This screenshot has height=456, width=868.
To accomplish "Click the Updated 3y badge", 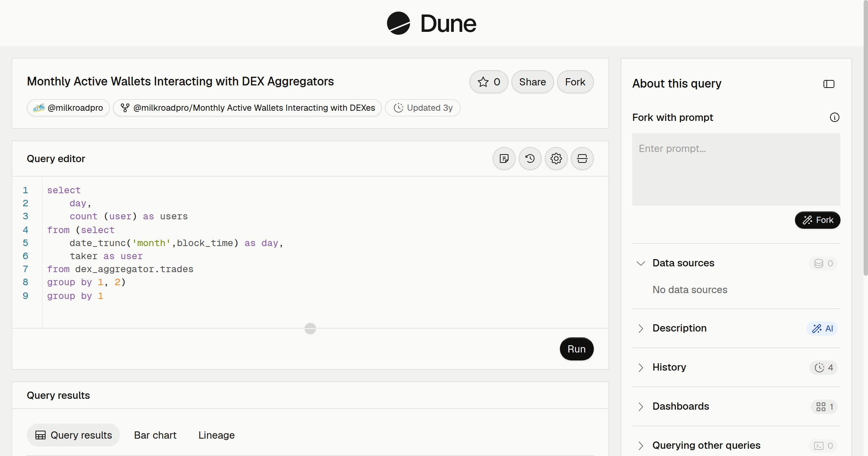I will [422, 108].
